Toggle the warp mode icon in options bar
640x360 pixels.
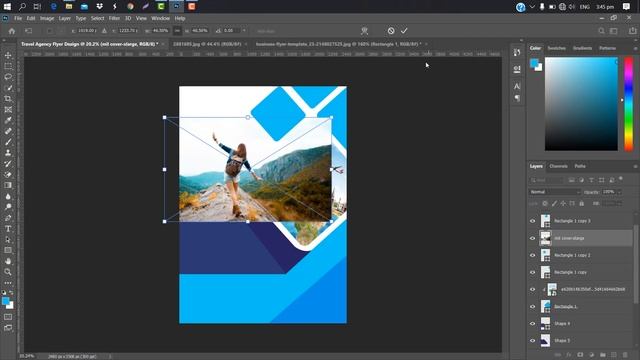click(364, 31)
